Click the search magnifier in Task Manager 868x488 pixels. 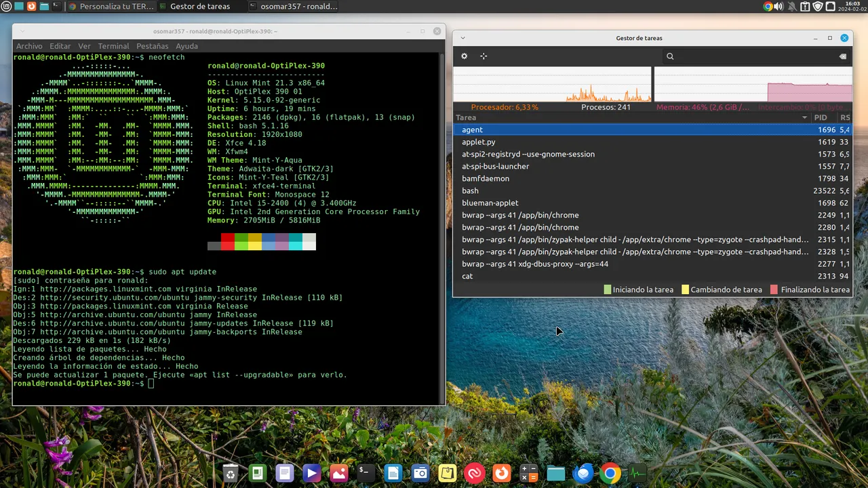tap(670, 56)
